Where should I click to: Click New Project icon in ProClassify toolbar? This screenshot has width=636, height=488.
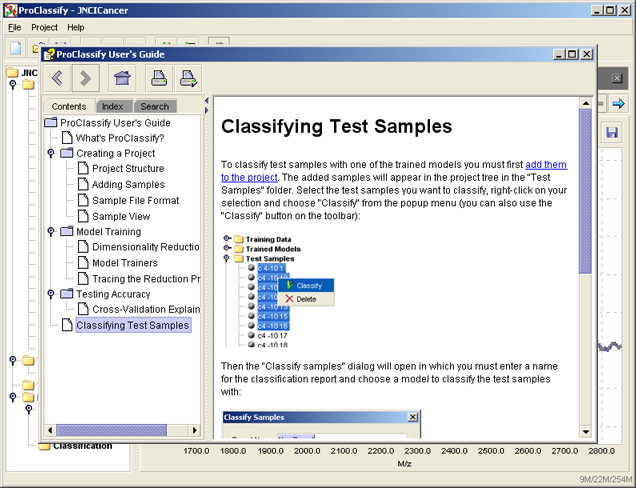pyautogui.click(x=15, y=48)
